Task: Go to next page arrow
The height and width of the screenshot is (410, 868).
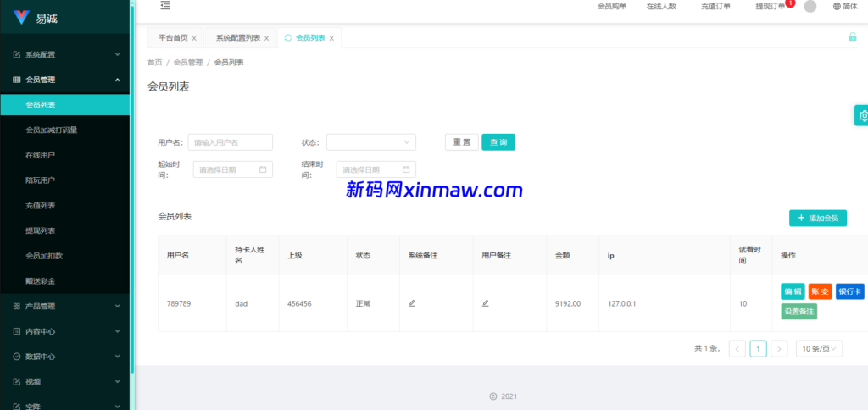Action: 779,348
